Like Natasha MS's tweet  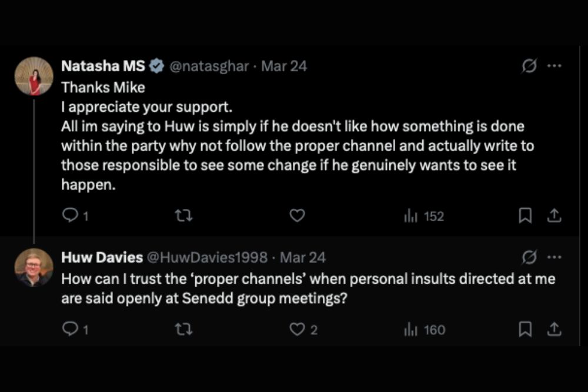click(x=298, y=217)
